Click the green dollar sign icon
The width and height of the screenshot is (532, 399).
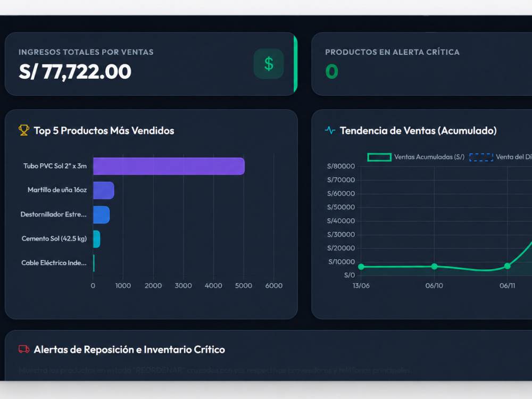[269, 64]
